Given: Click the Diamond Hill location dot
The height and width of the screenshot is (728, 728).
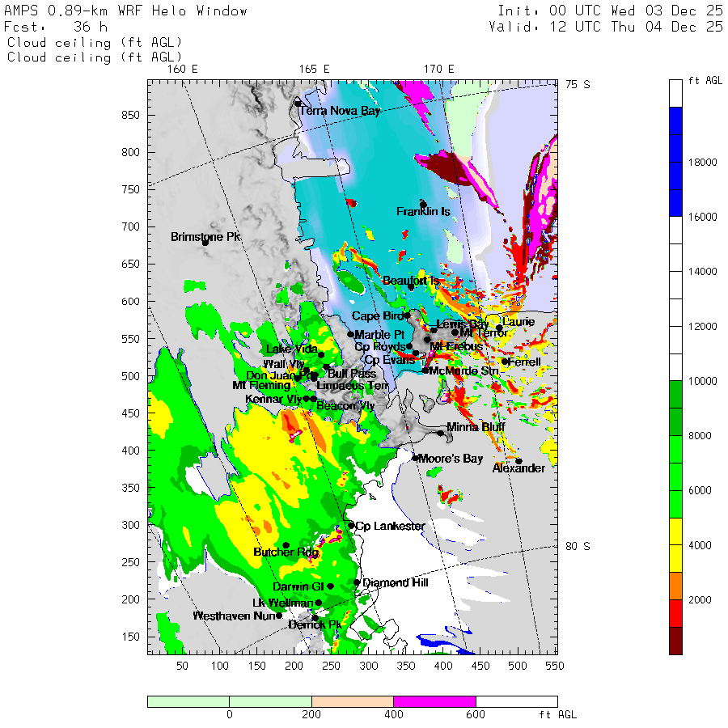Looking at the screenshot, I should [x=357, y=582].
